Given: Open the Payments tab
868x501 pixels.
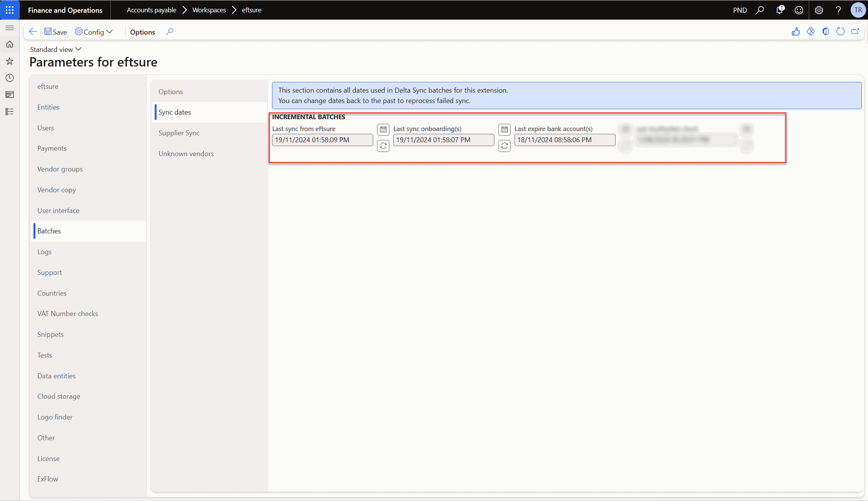Looking at the screenshot, I should pos(88,148).
